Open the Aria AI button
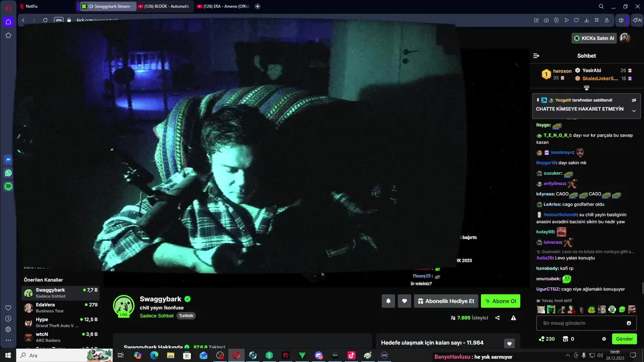 click(637, 20)
